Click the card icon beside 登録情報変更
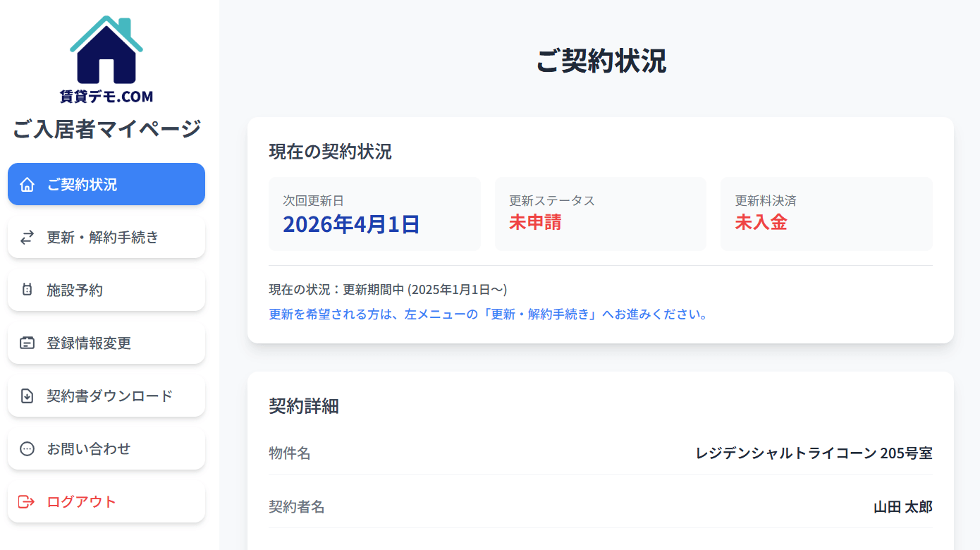The image size is (980, 550). pos(27,343)
